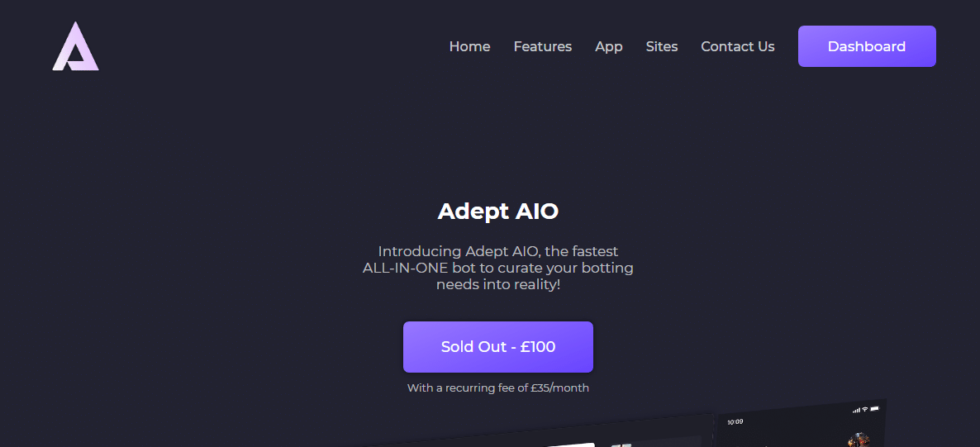This screenshot has width=980, height=447.
Task: Click the Adept AIO heading
Action: pos(498,212)
